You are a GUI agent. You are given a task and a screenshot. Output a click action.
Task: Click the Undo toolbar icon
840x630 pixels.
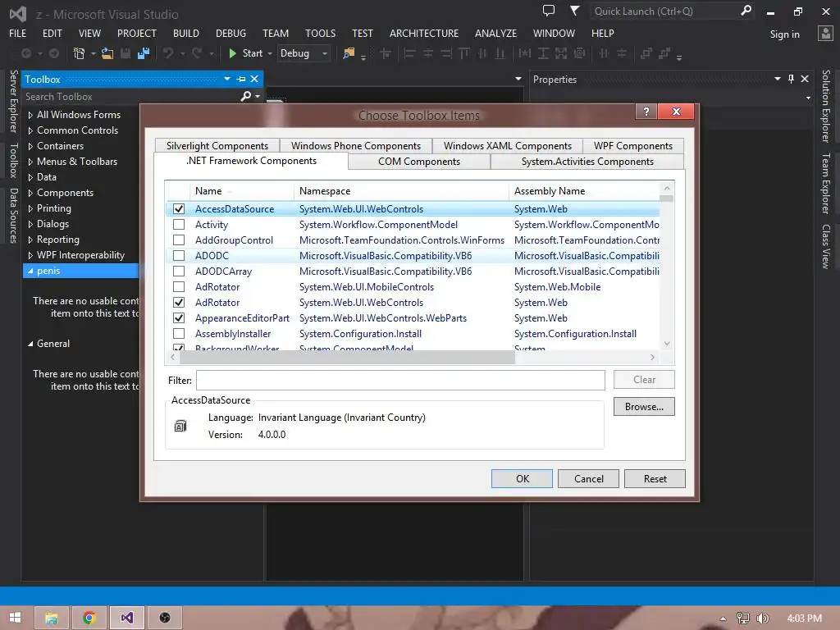click(168, 53)
